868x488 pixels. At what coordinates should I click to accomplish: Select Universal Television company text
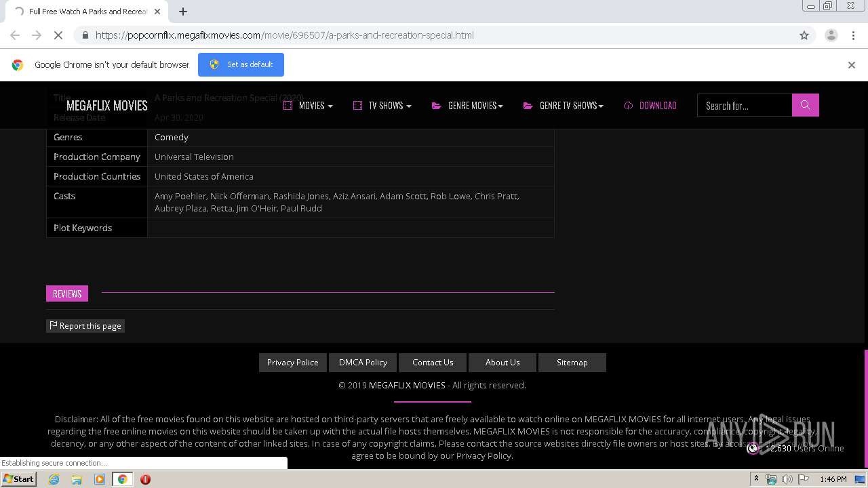[x=194, y=157]
